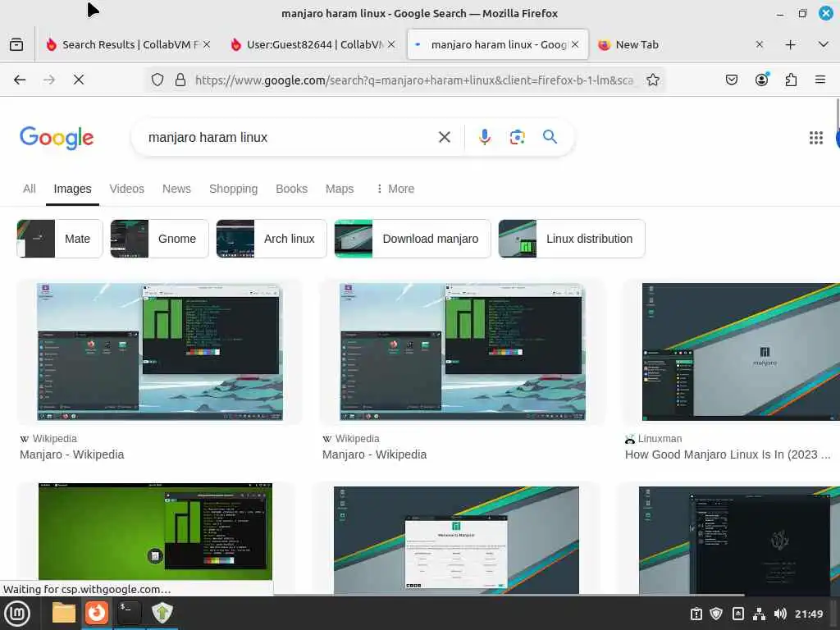Open Welcome to Manjaro dialog thumbnail

point(456,540)
